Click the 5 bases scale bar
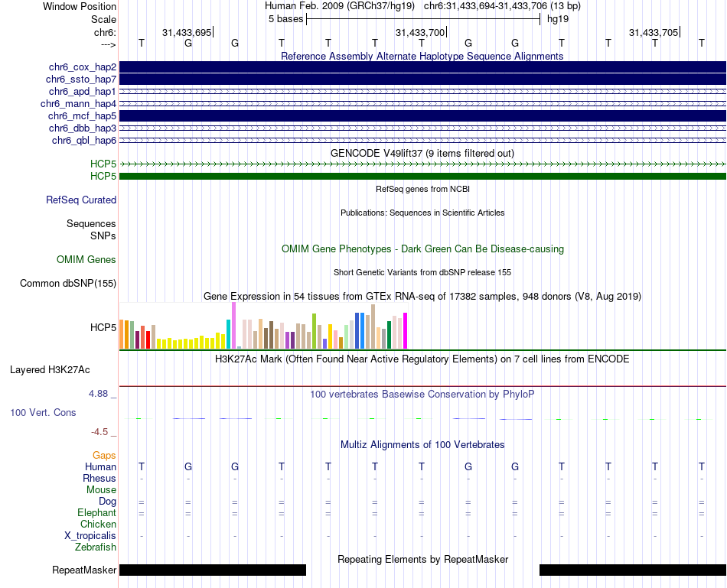 tap(423, 19)
